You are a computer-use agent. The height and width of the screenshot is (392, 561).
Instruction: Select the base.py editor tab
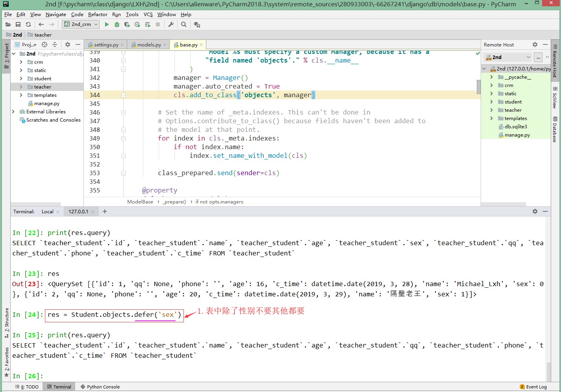(x=189, y=45)
